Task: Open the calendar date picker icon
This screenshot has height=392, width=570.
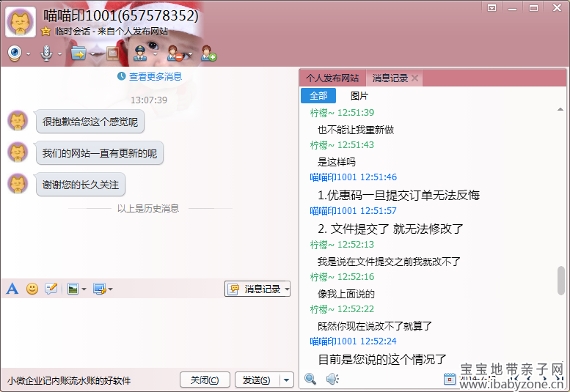Action: pos(450,379)
